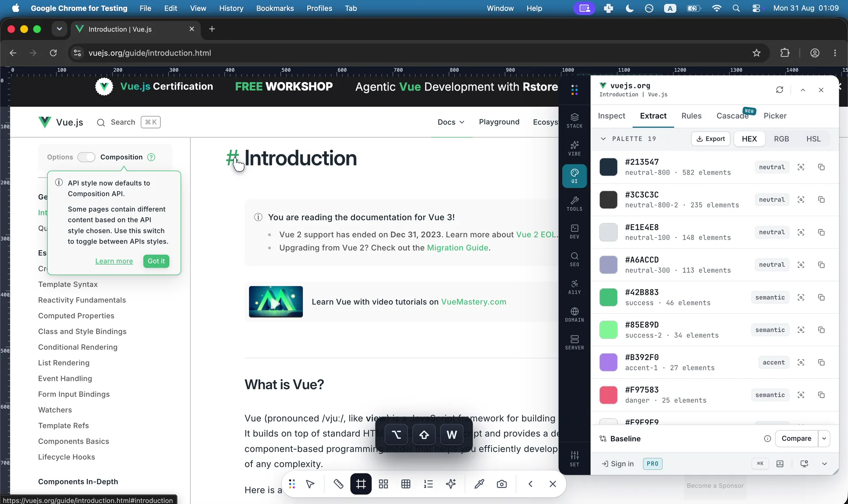Open the A11Y accessibility section
Image resolution: width=848 pixels, height=504 pixels.
pos(574,287)
